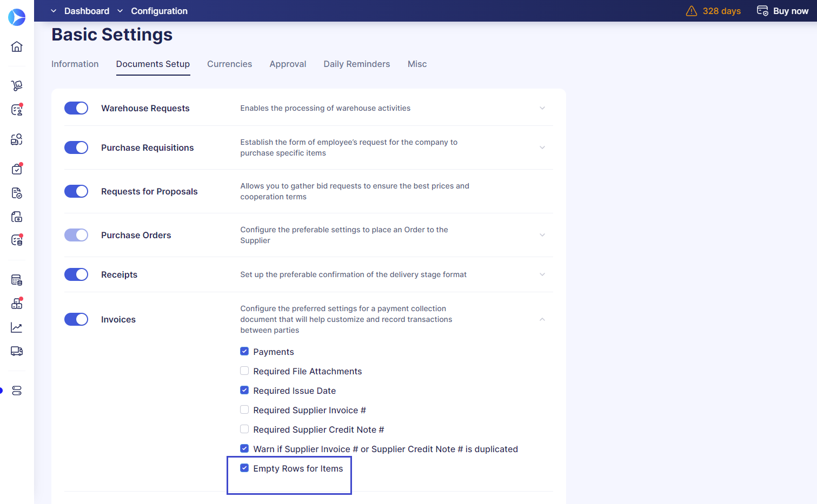
Task: Select the Documents Setup tab
Action: pos(153,64)
